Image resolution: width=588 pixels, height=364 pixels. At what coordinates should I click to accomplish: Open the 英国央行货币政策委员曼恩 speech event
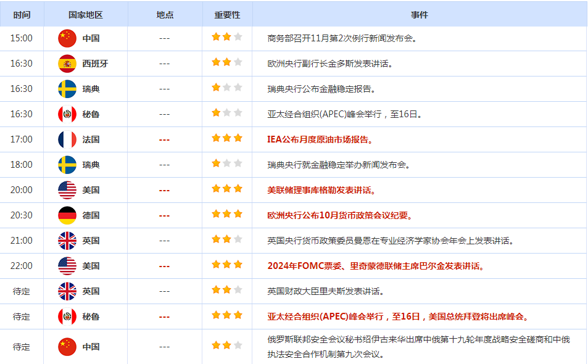[391, 241]
